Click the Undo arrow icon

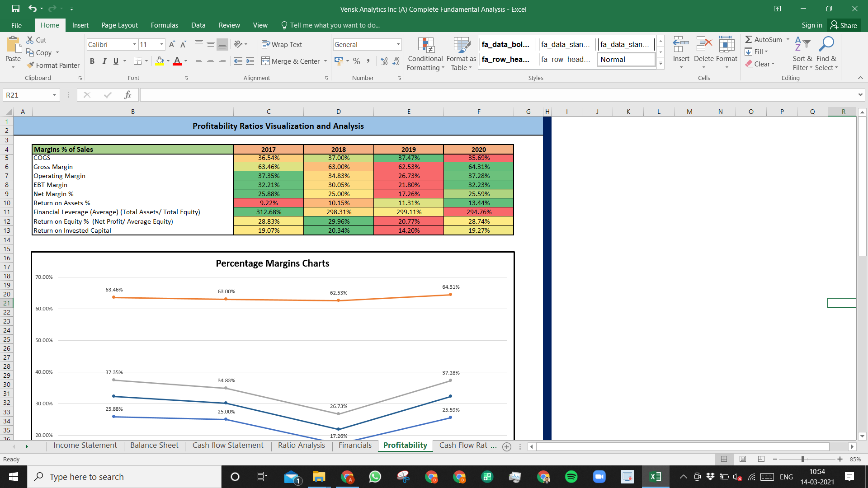(x=33, y=9)
